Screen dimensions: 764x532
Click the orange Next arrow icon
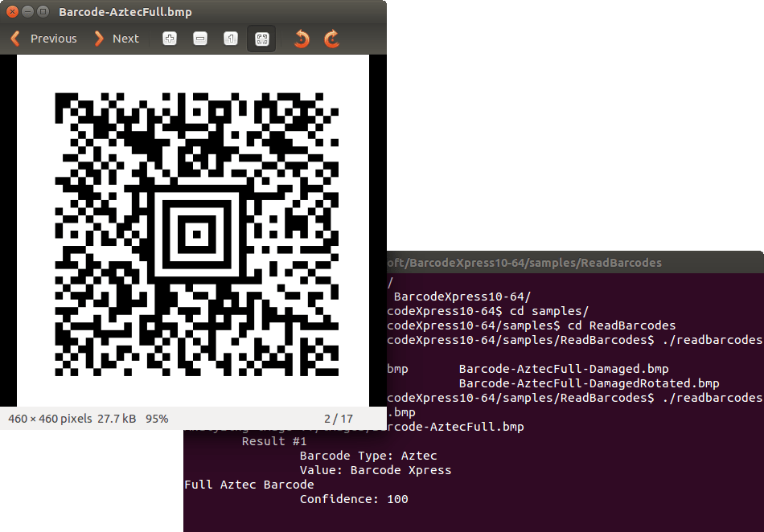(x=99, y=39)
